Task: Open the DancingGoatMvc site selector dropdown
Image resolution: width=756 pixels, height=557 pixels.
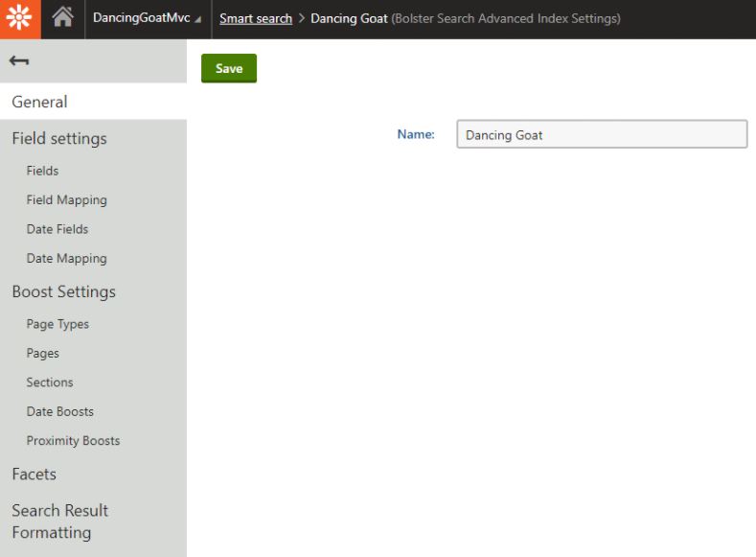Action: (147, 19)
